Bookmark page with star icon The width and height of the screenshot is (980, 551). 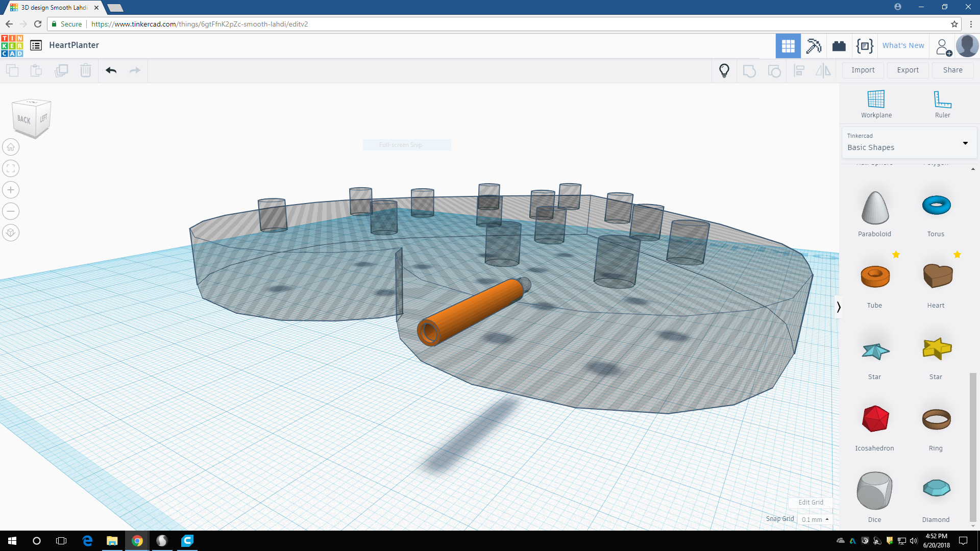pos(954,24)
